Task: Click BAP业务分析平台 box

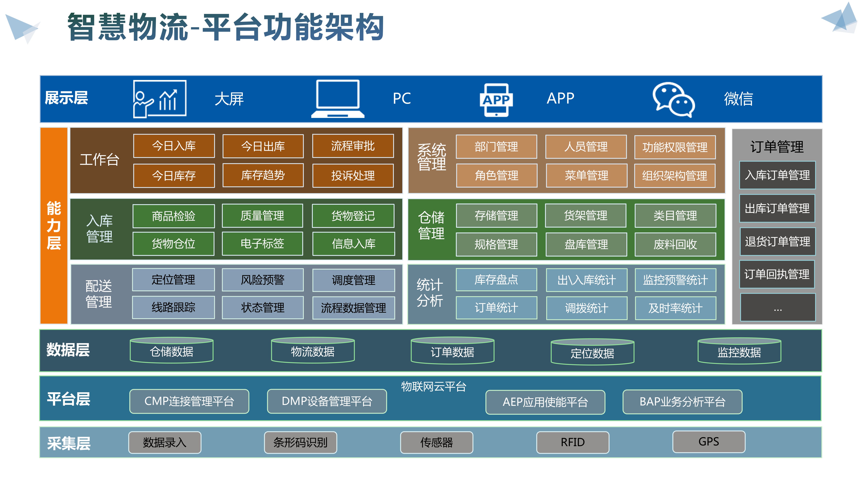Action: point(682,402)
